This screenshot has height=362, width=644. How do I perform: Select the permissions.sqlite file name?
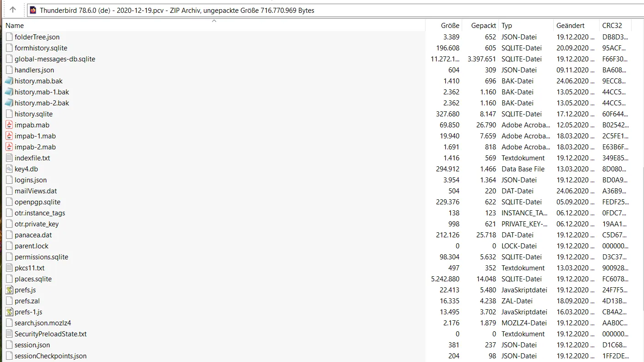point(41,257)
